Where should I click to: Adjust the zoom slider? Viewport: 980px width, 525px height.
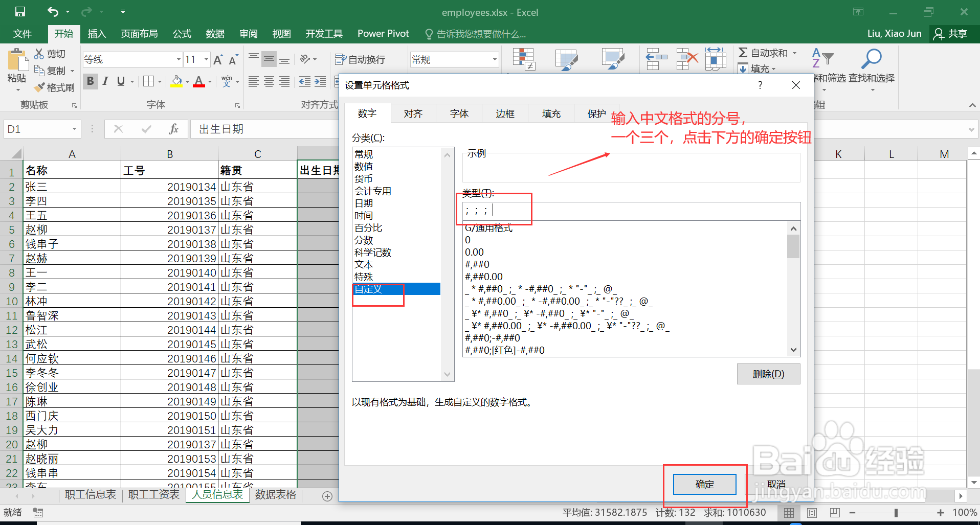897,512
